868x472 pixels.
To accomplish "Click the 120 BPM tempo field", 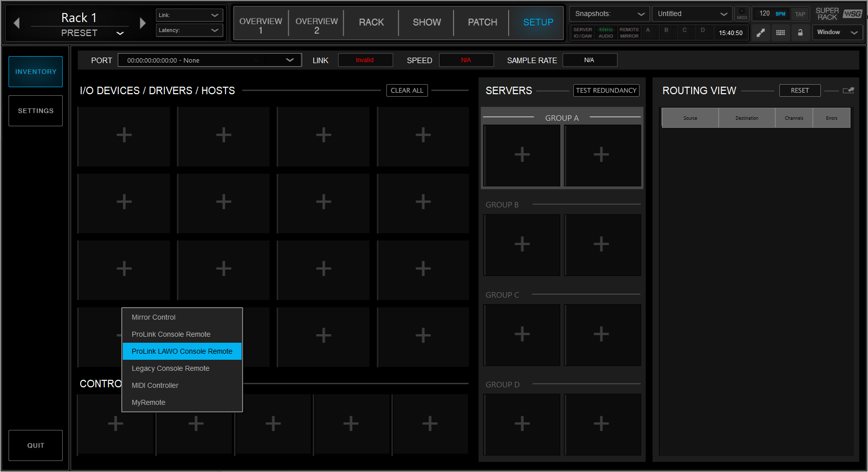I will [771, 14].
